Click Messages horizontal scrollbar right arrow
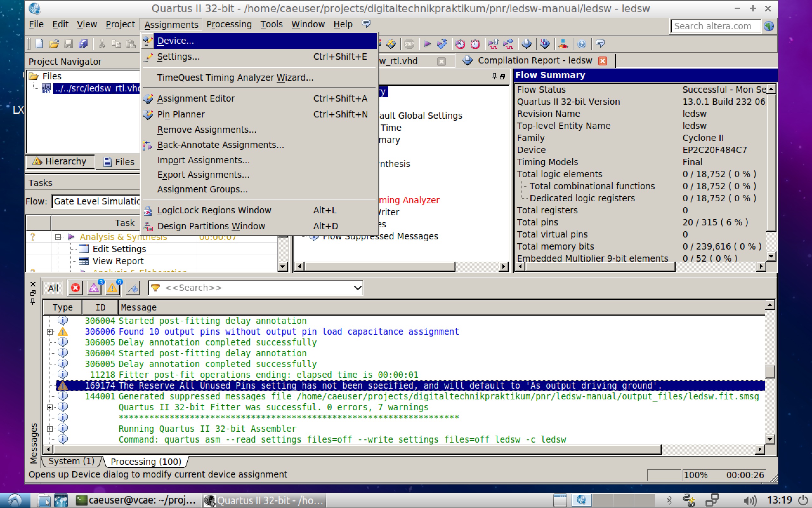Screen dimensions: 812x508 coord(760,449)
